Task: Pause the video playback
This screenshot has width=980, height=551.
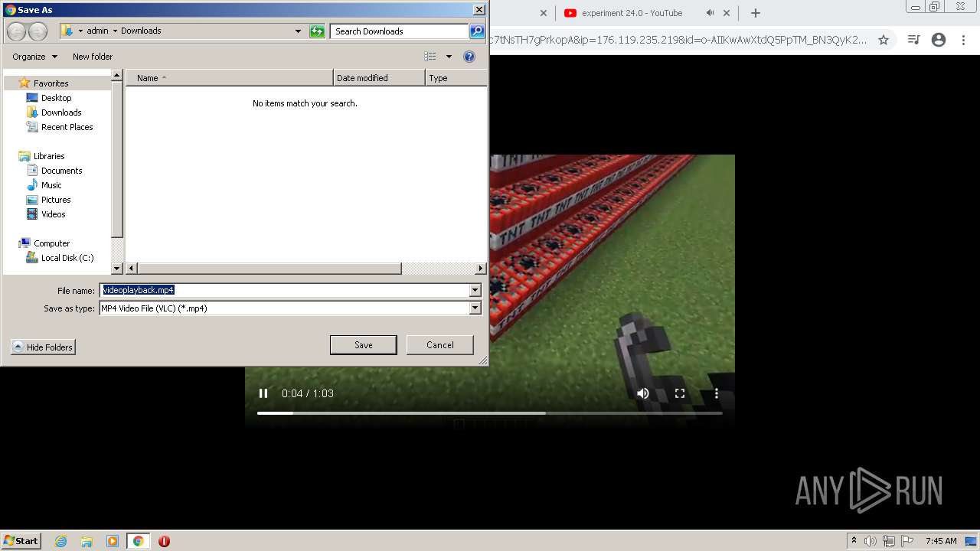Action: [x=263, y=393]
